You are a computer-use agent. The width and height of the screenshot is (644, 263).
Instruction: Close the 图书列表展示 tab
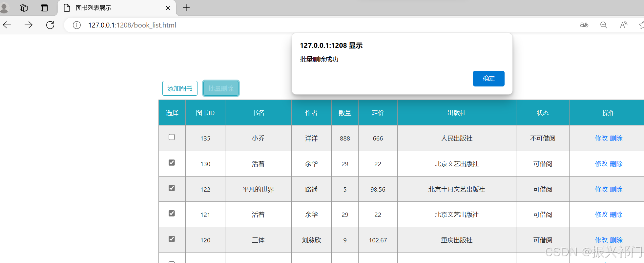pos(168,8)
